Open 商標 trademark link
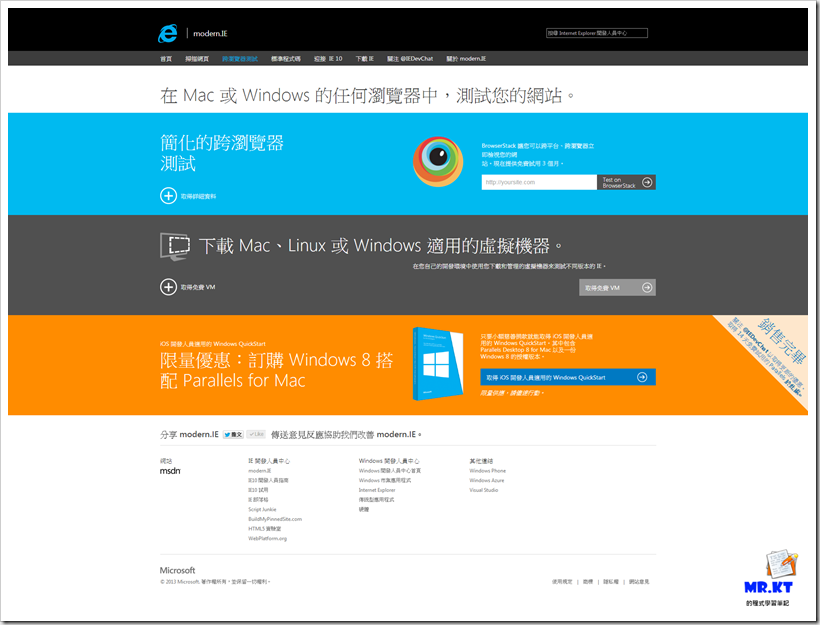Viewport: 820px width, 625px height. point(588,582)
